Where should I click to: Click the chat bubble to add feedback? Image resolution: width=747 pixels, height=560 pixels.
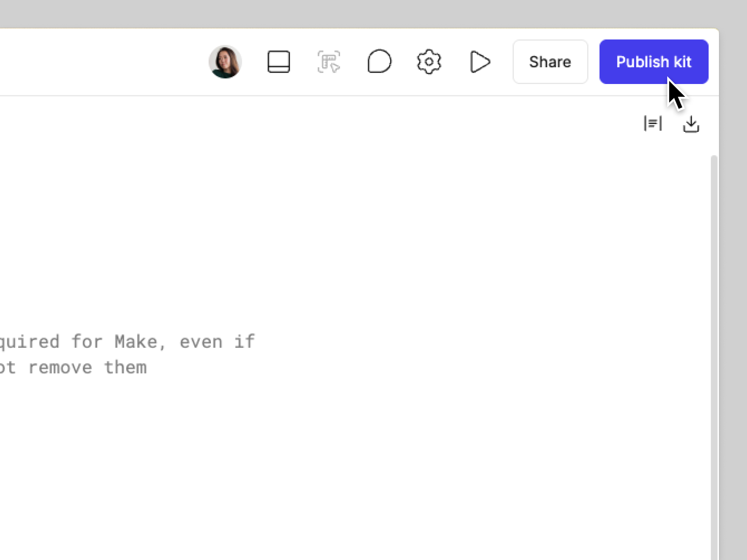coord(379,61)
